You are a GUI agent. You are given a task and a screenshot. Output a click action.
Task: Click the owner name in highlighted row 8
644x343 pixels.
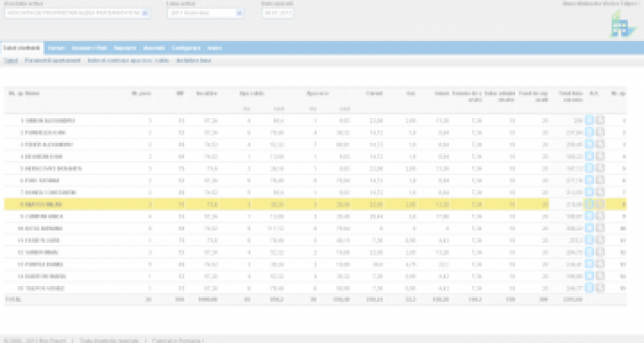(x=44, y=204)
